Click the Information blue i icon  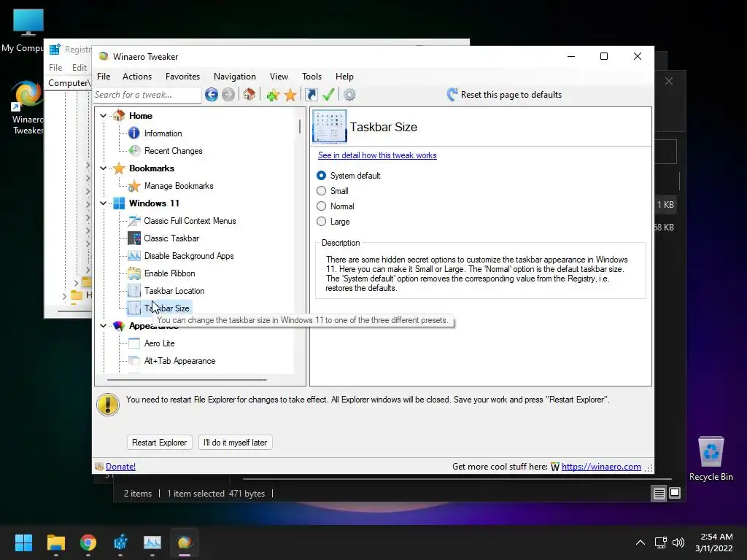[x=134, y=133]
